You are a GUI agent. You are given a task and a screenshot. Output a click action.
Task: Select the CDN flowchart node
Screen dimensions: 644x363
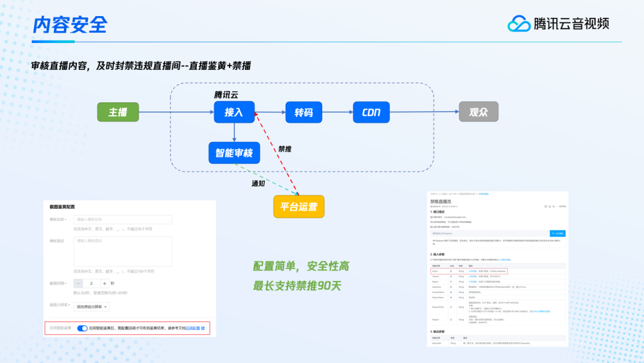click(371, 112)
